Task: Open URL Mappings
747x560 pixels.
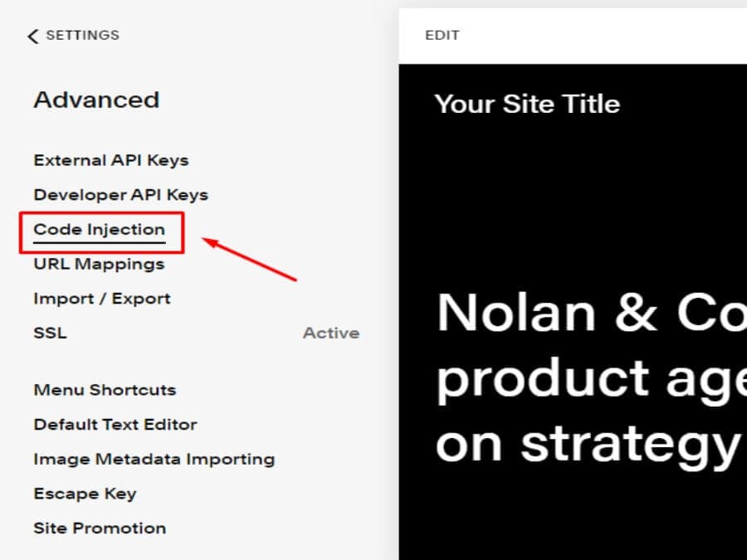Action: (x=99, y=265)
